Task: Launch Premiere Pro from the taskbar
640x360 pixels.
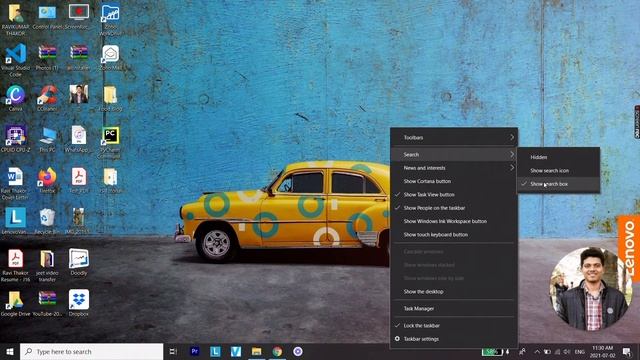Action: (195, 351)
